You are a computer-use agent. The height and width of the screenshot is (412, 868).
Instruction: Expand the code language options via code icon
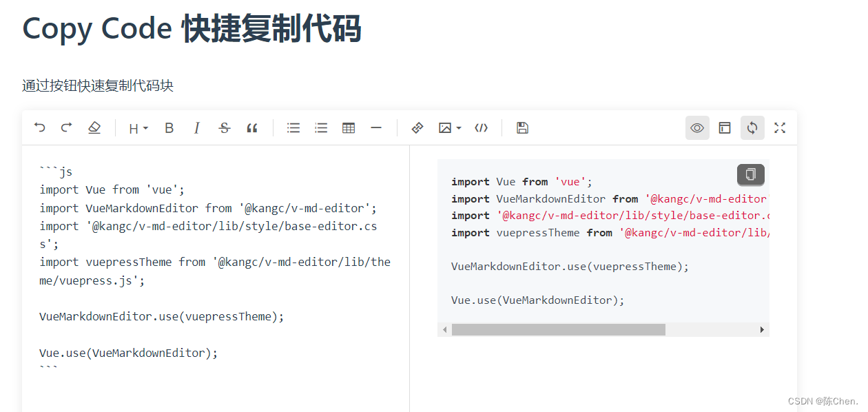[481, 127]
